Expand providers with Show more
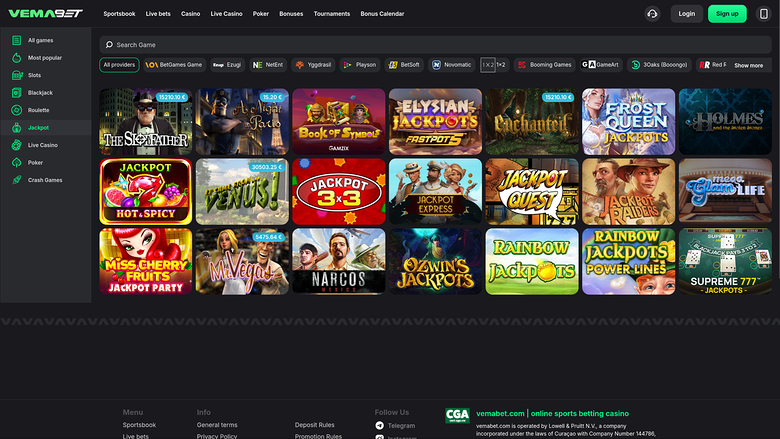The height and width of the screenshot is (439, 780). (748, 65)
